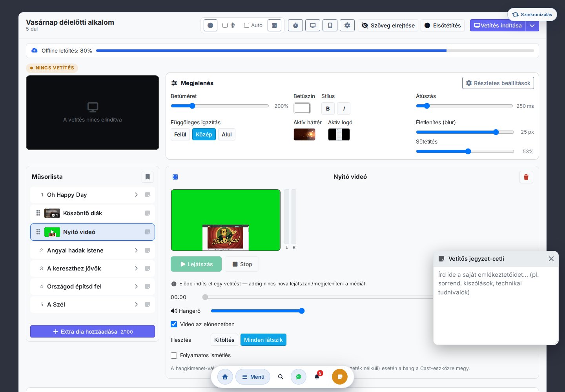This screenshot has width=565, height=392.
Task: Toggle bold style B
Action: point(328,109)
